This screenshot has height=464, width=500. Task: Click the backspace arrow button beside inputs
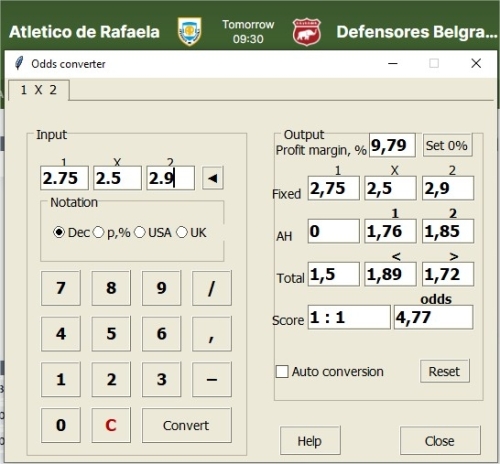213,178
